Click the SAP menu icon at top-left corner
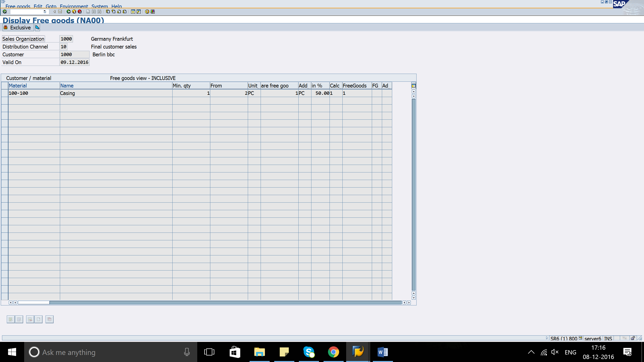This screenshot has width=644, height=362. (x=3, y=2)
